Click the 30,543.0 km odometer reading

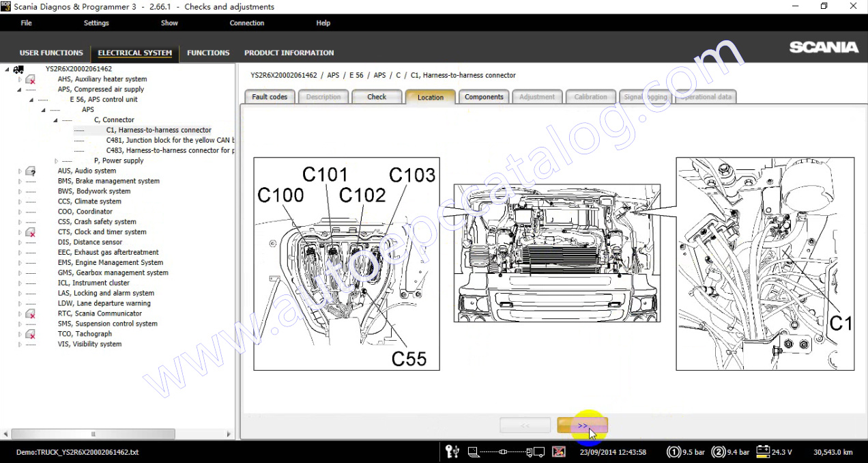click(833, 452)
